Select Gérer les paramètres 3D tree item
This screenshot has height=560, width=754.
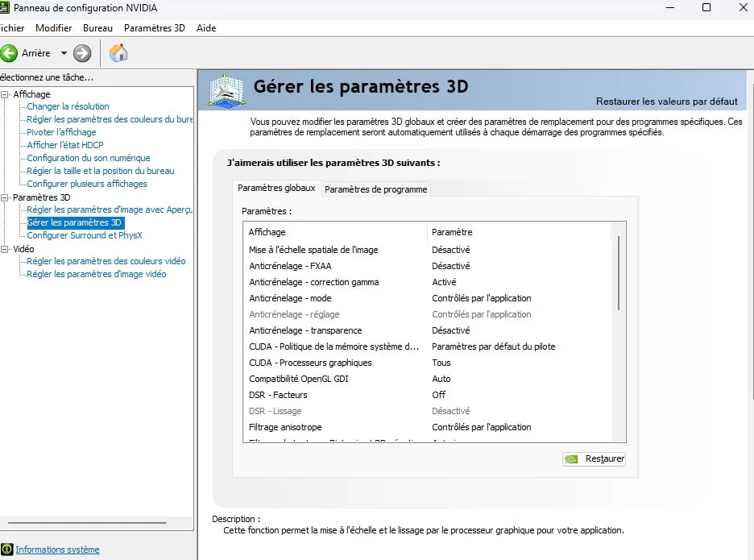pyautogui.click(x=74, y=222)
